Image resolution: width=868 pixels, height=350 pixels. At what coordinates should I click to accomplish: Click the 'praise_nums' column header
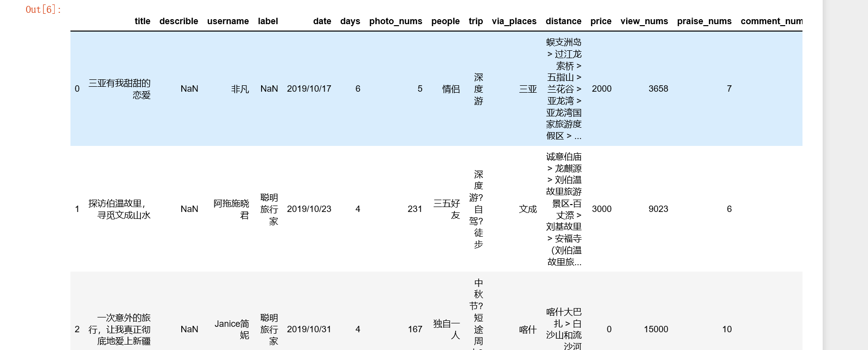(704, 21)
